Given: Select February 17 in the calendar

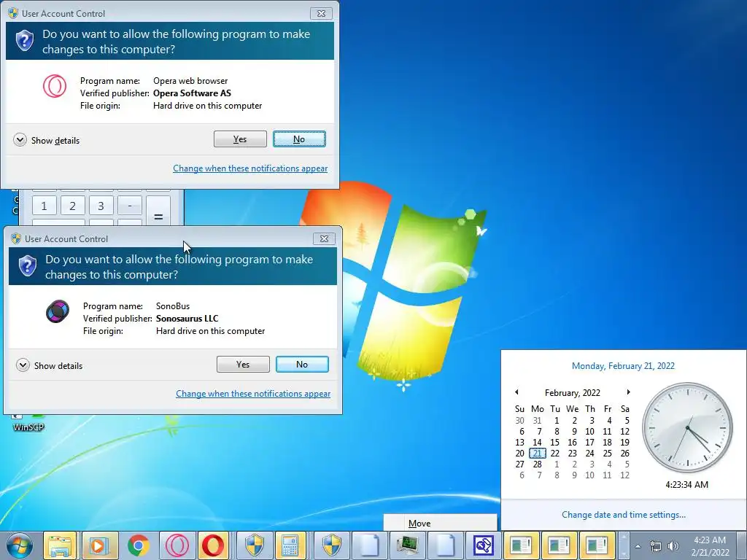Looking at the screenshot, I should 589,443.
